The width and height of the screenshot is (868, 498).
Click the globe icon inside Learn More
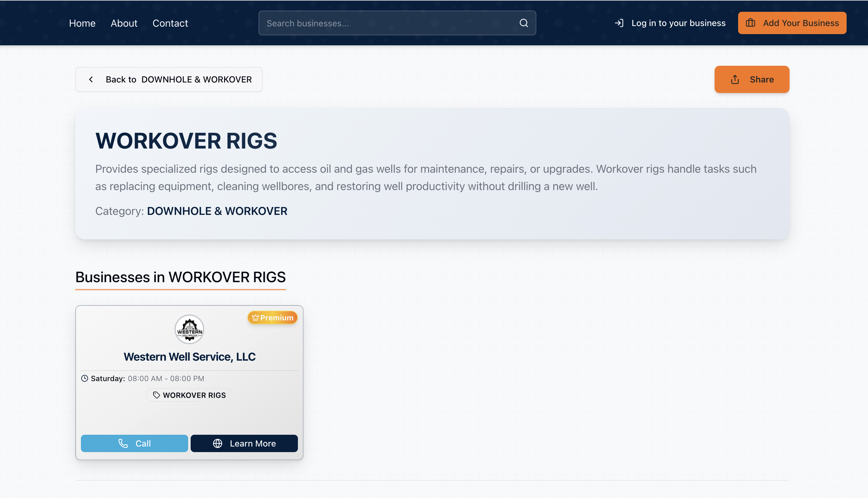click(x=218, y=443)
